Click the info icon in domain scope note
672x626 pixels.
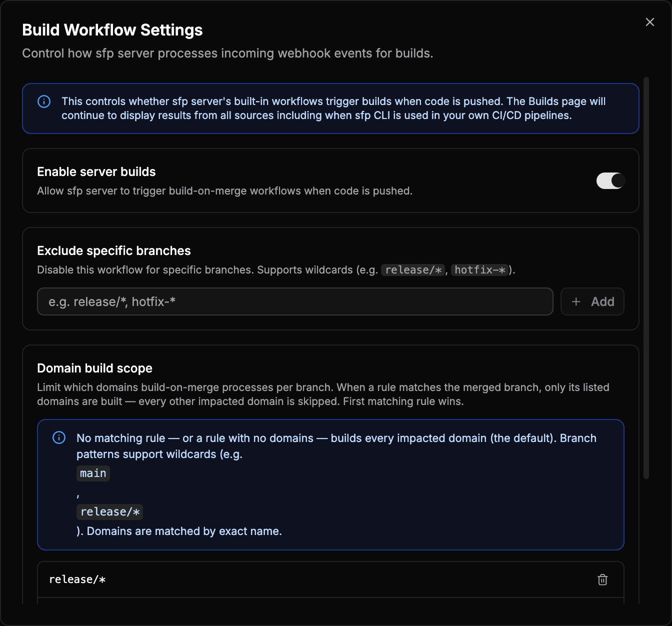(x=59, y=437)
